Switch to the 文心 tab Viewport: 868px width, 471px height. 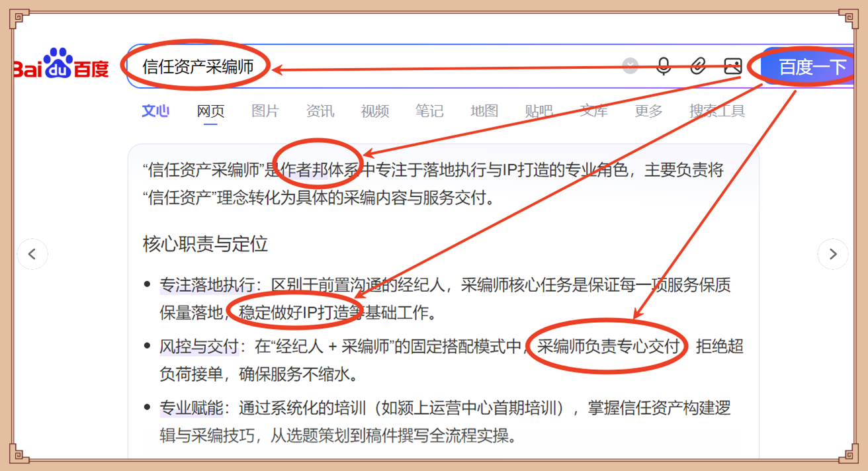point(155,110)
